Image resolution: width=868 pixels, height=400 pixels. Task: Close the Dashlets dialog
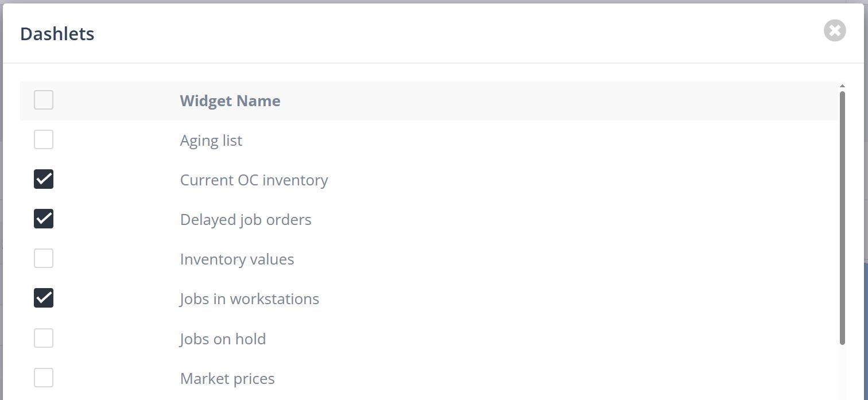(835, 31)
